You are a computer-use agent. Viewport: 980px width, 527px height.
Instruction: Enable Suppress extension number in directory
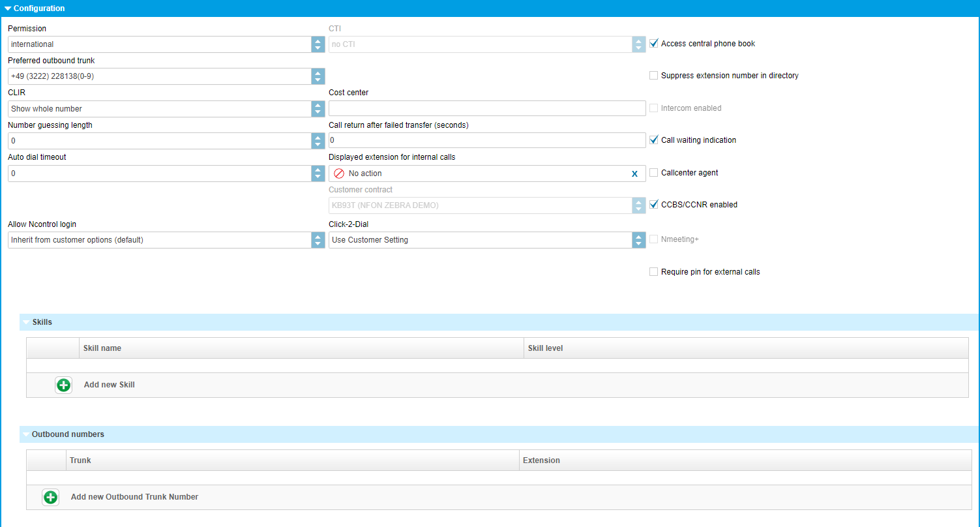654,76
